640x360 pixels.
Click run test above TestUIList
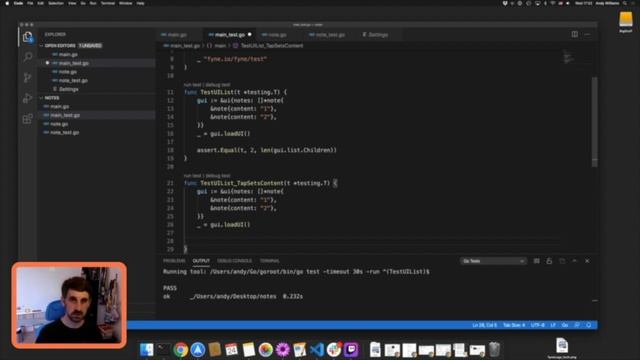(x=192, y=85)
